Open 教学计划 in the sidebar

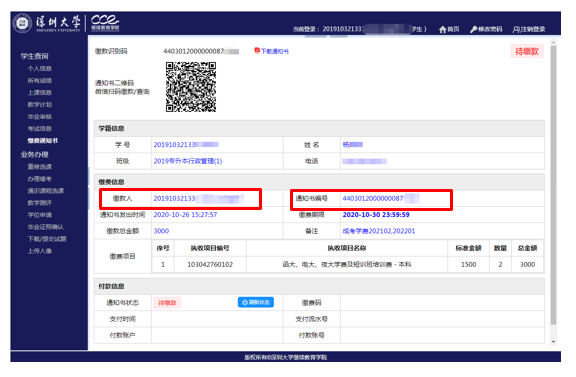pyautogui.click(x=39, y=105)
